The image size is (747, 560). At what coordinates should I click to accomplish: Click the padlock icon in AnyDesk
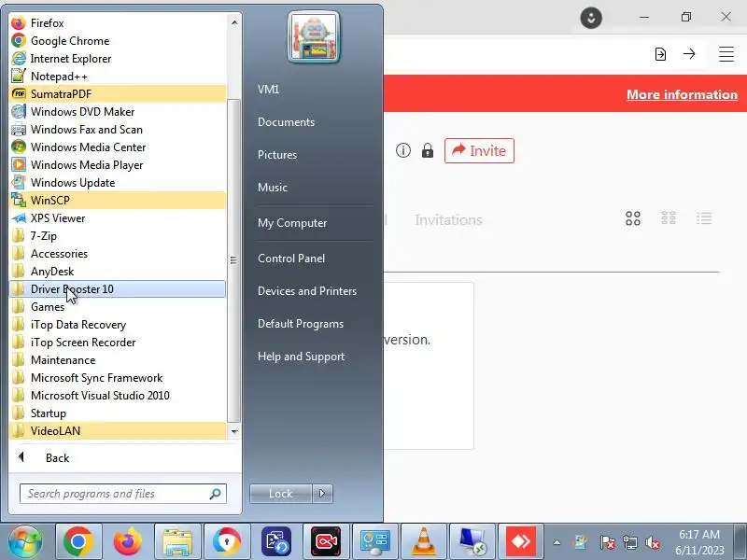click(428, 150)
